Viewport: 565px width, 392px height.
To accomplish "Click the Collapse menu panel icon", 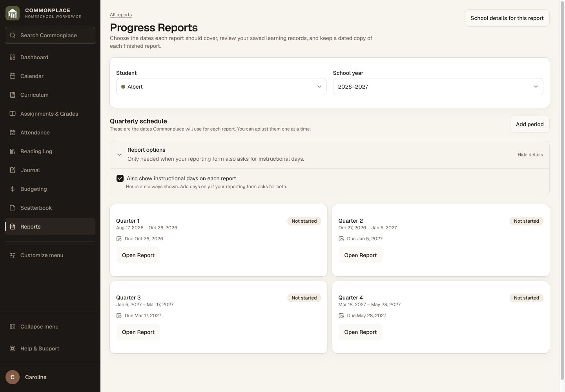I will 13,327.
